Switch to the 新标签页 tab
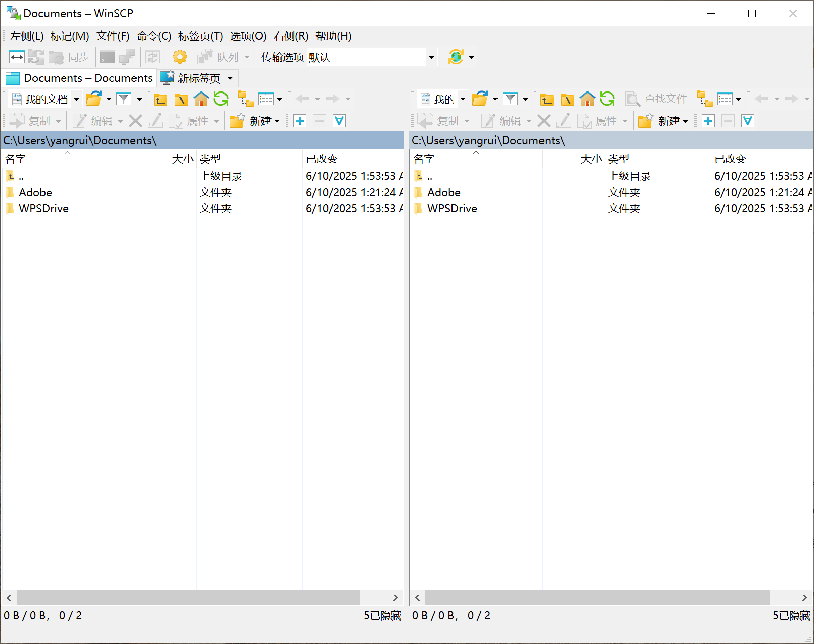814x644 pixels. (x=198, y=78)
